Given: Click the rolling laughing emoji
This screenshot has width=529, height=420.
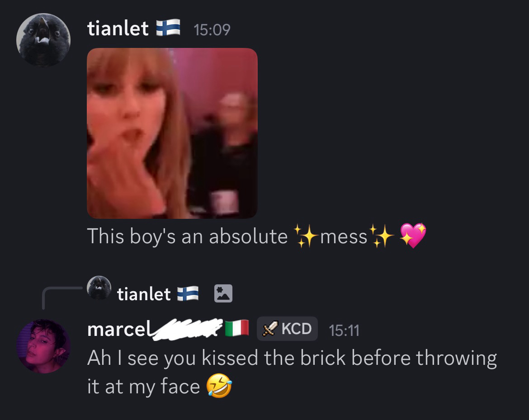Looking at the screenshot, I should [219, 386].
